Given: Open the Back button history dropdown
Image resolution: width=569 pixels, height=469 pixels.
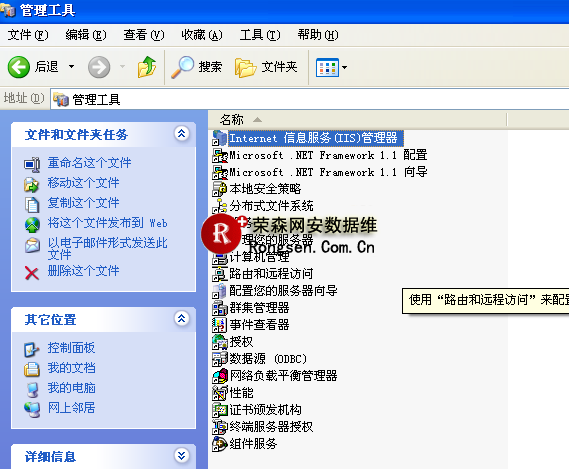Looking at the screenshot, I should point(71,67).
